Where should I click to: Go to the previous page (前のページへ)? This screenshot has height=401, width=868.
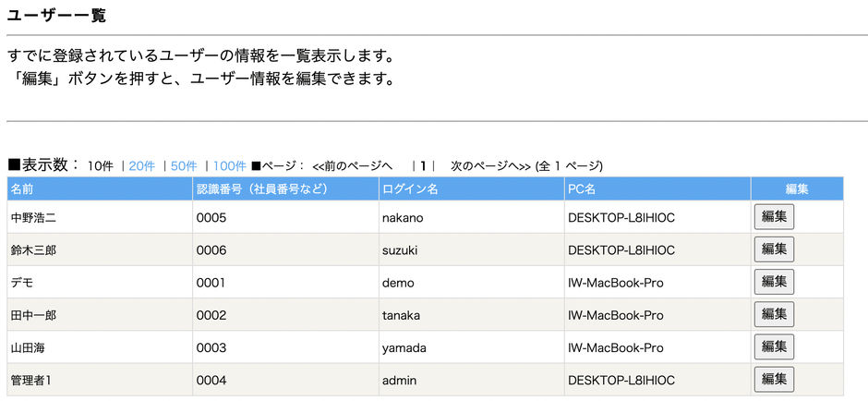tap(352, 166)
